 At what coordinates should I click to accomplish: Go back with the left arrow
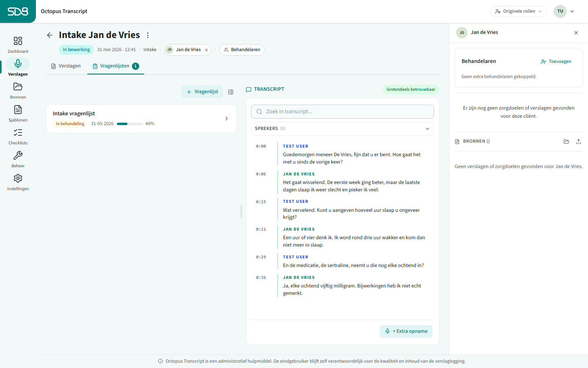point(50,35)
